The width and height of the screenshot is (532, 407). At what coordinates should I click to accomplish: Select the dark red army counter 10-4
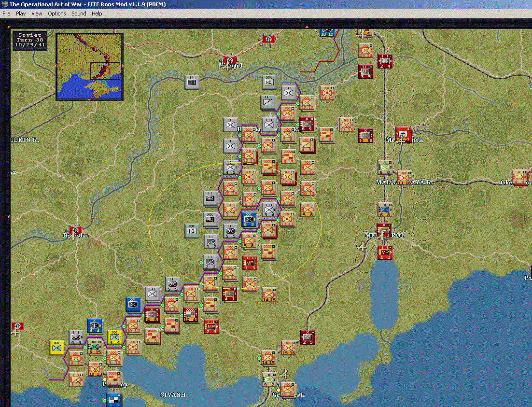point(190,315)
